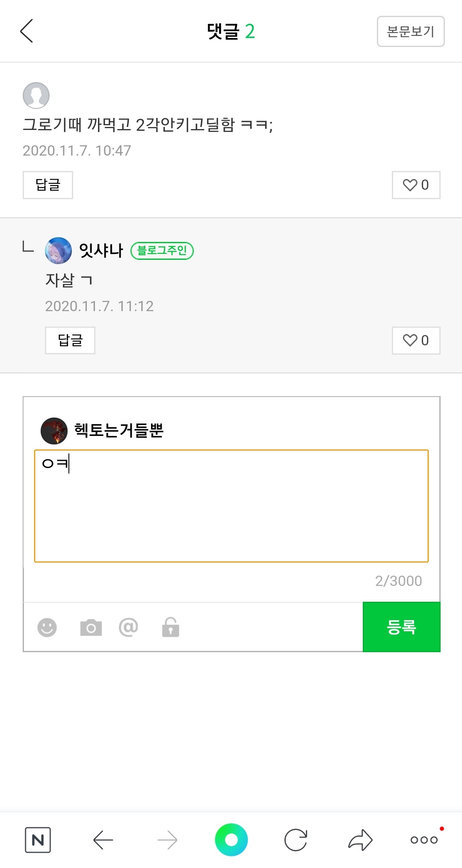The image size is (462, 868).
Task: Toggle the secret comment lock icon
Action: (x=170, y=627)
